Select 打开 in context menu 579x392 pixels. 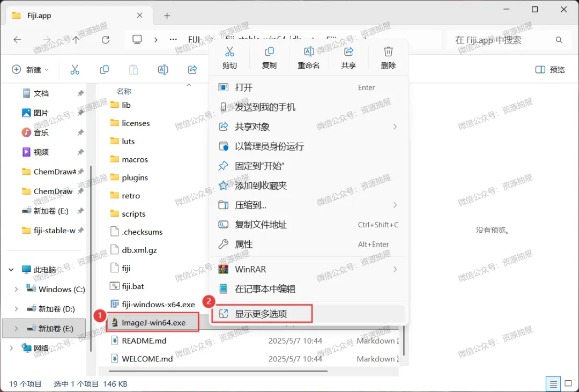pos(309,87)
